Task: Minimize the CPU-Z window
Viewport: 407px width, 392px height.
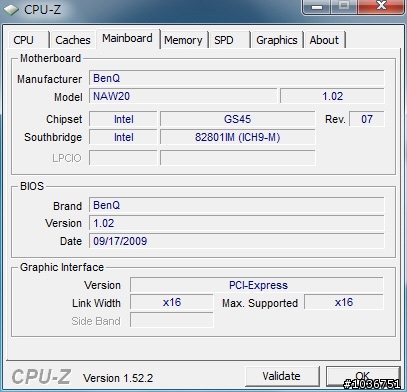Action: point(317,6)
